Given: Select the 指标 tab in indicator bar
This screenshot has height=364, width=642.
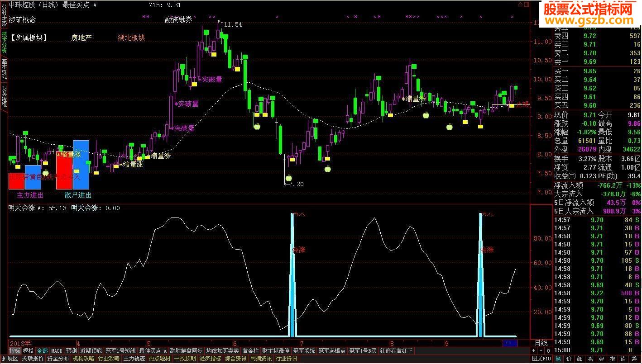Looking at the screenshot, I should click(x=15, y=351).
